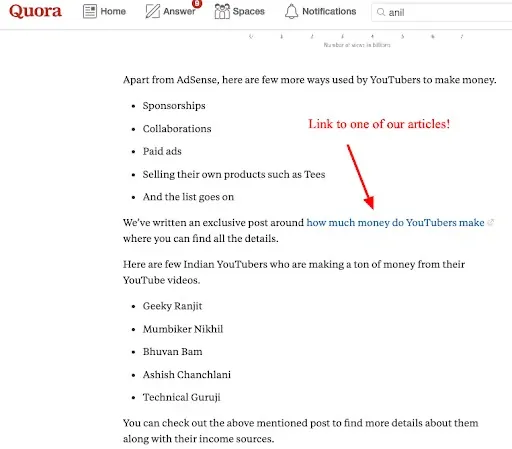This screenshot has width=512, height=449.
Task: Click the 'Mumbiker Nikhil' list item
Action: 183,329
